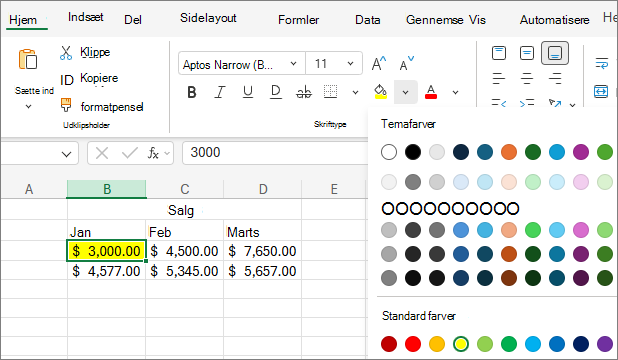This screenshot has height=360, width=618.
Task: Increase font size with larger A icon
Action: tap(379, 63)
